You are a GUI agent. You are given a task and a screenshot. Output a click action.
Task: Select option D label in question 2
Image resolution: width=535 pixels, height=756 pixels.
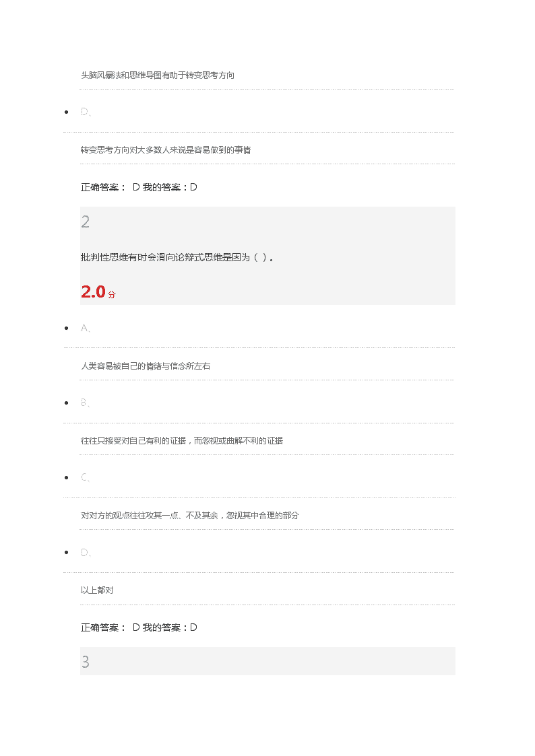86,552
